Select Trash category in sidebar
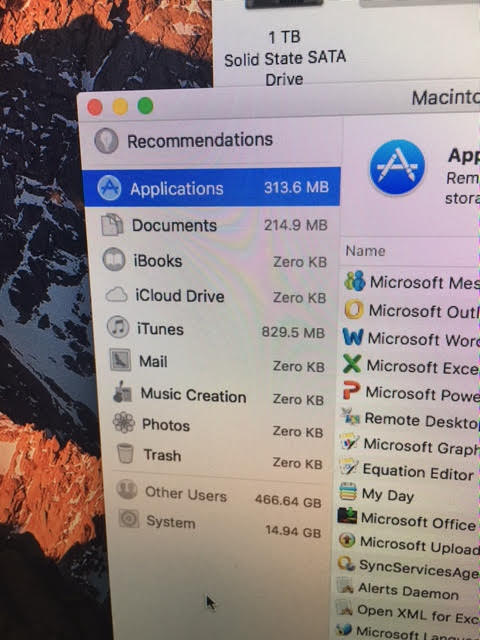The height and width of the screenshot is (640, 480). [218, 458]
